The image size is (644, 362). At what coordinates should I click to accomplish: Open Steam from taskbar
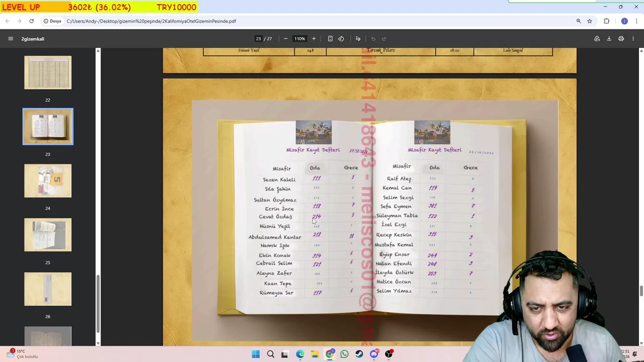click(359, 354)
